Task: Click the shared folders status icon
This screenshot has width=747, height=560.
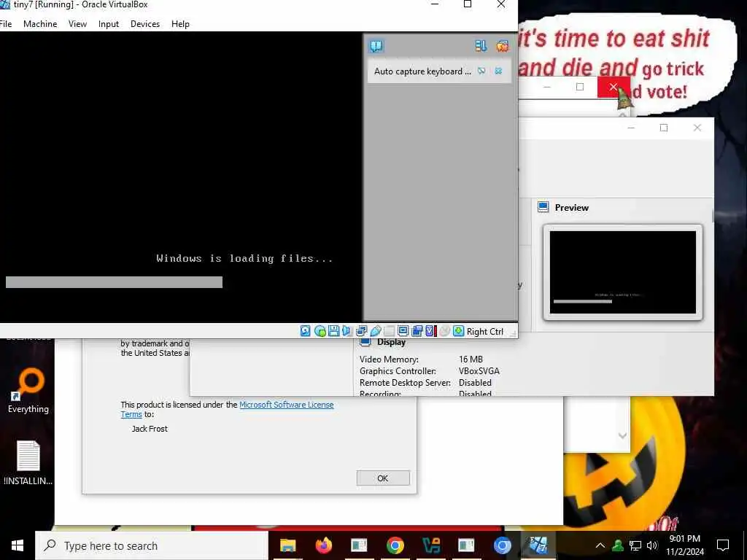Action: click(390, 331)
